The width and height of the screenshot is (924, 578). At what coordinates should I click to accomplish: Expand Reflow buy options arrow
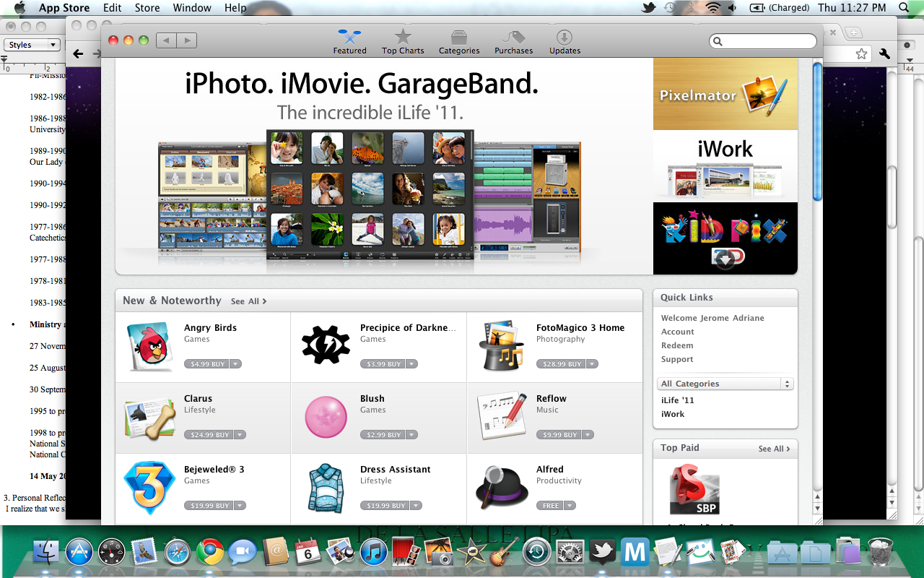(588, 435)
